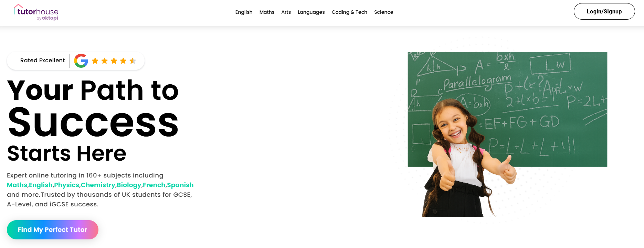Follow the Maths subject link
Viewport: 644px width, 248px height.
point(17,185)
